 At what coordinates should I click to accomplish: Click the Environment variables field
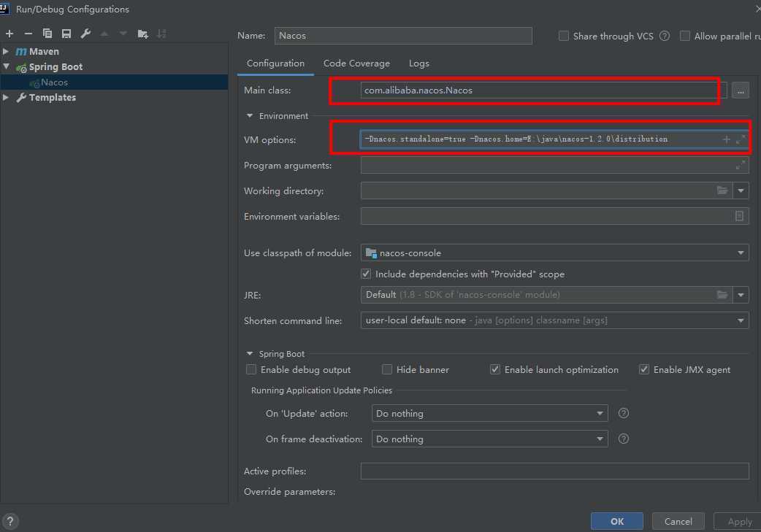[x=555, y=216]
